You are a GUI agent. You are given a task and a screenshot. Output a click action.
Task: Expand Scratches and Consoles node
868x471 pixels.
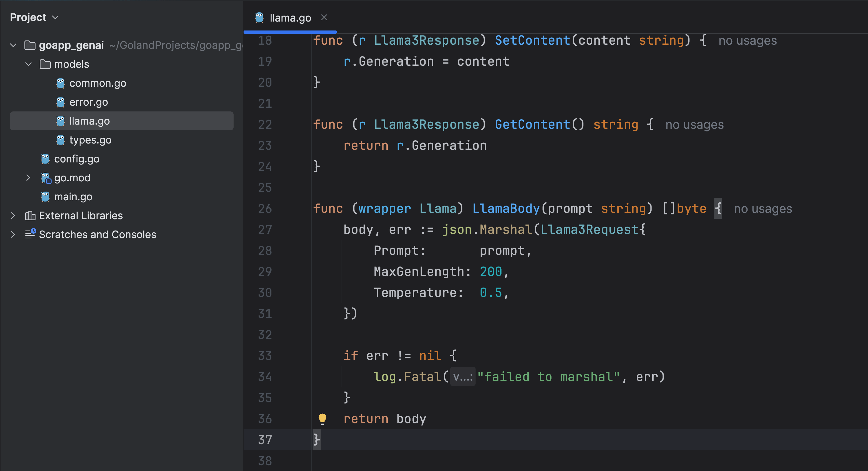click(x=13, y=234)
